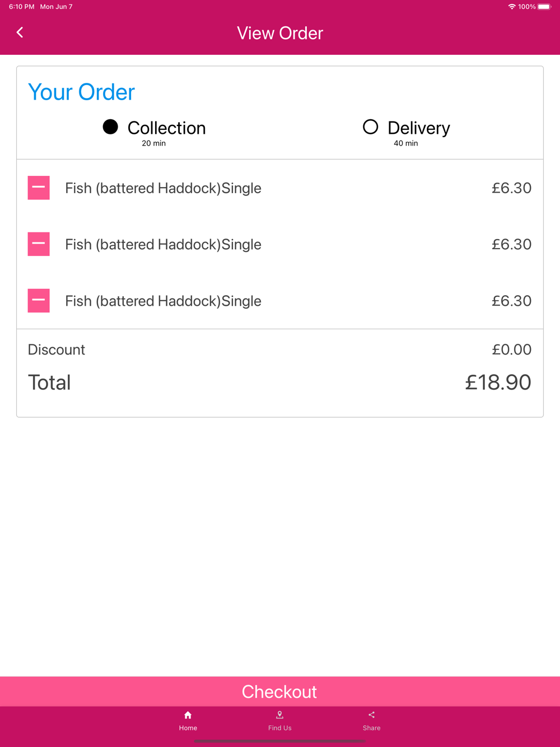
Task: Tap the Wi-Fi status icon
Action: (512, 7)
